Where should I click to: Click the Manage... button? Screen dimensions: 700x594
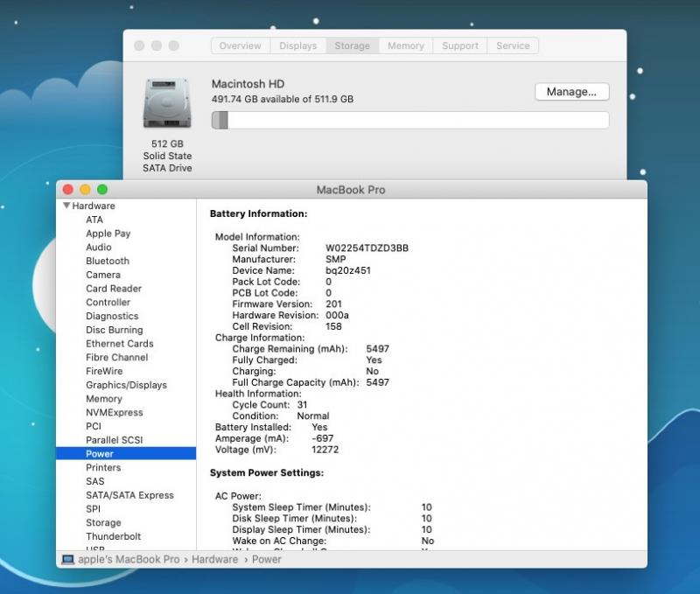pyautogui.click(x=572, y=92)
